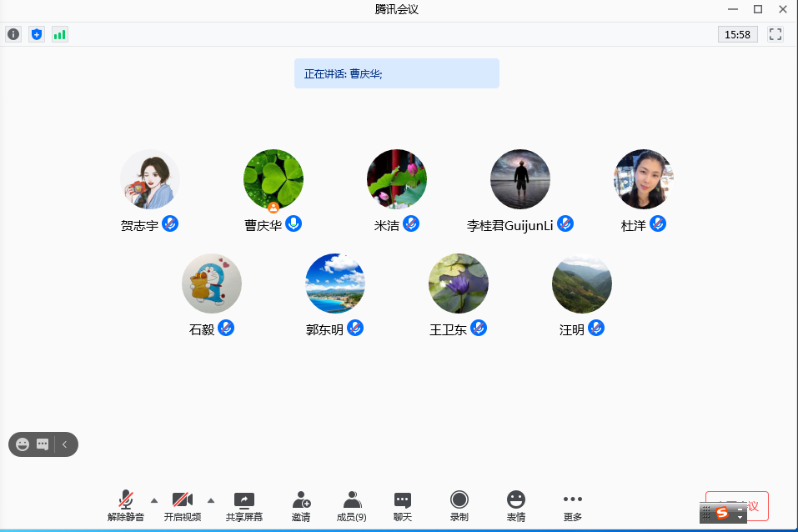Select 杜洋's profile avatar
Screen dimensions: 798x532
pyautogui.click(x=643, y=179)
